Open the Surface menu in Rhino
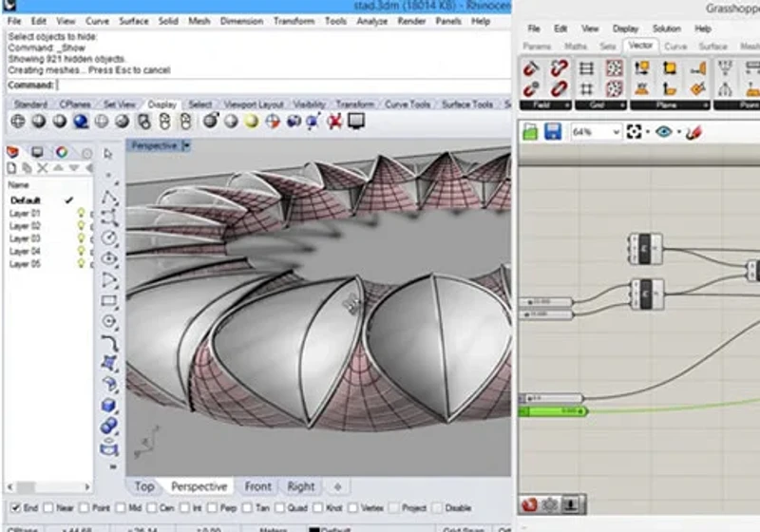The height and width of the screenshot is (532, 760). (134, 21)
